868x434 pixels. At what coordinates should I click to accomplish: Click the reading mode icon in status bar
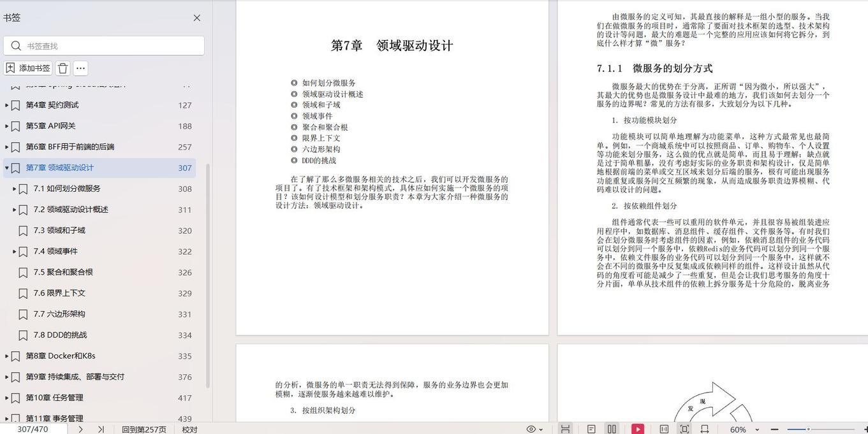point(664,429)
